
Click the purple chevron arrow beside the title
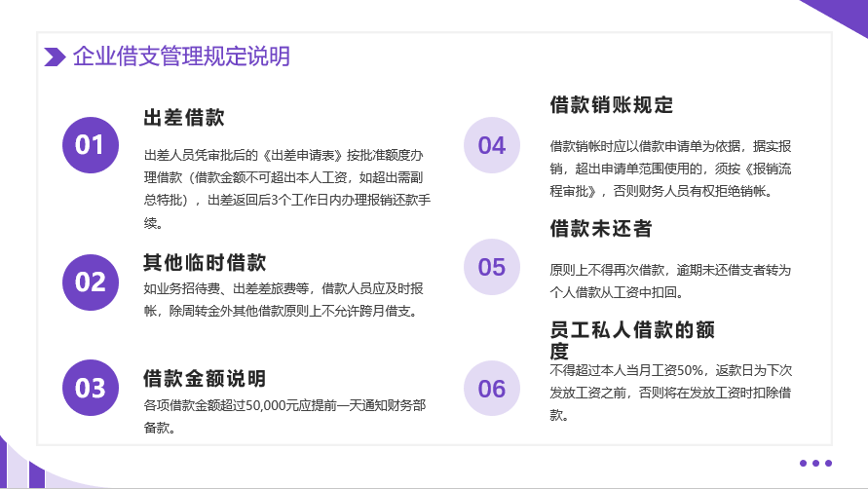point(55,57)
